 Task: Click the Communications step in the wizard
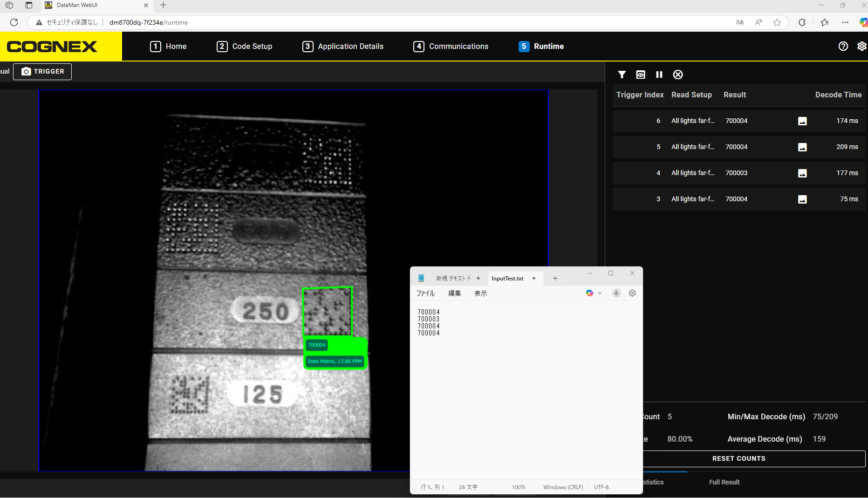[450, 46]
